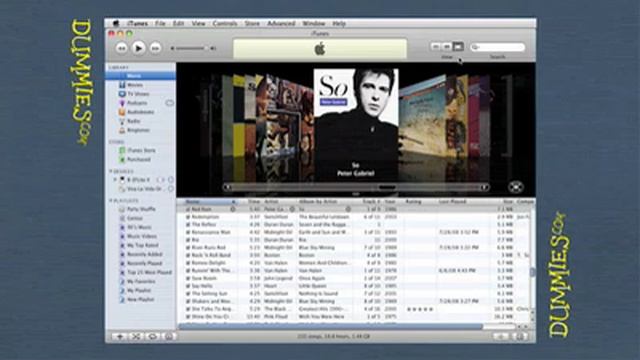Screen dimensions: 640x360
Task: Click the Cover Flow album scrollbar thumb
Action: click(x=387, y=187)
